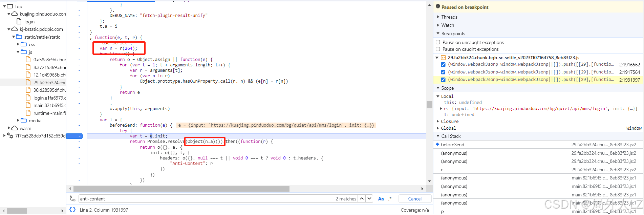This screenshot has height=215, width=644.
Task: Open main.821b69f5 file
Action: (x=49, y=105)
